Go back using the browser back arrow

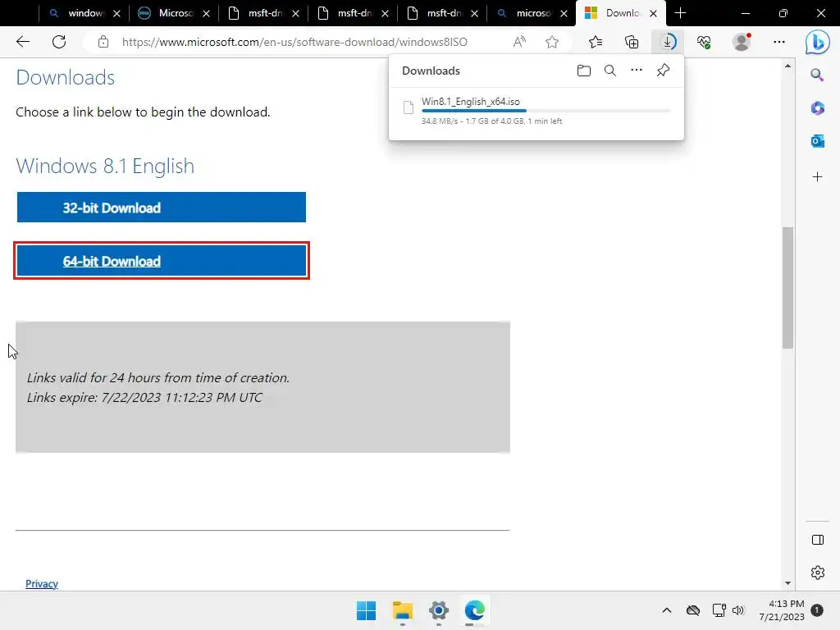pos(22,42)
